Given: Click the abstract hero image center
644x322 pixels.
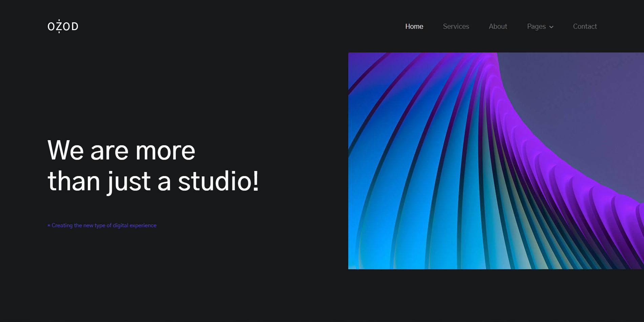Looking at the screenshot, I should 496,161.
